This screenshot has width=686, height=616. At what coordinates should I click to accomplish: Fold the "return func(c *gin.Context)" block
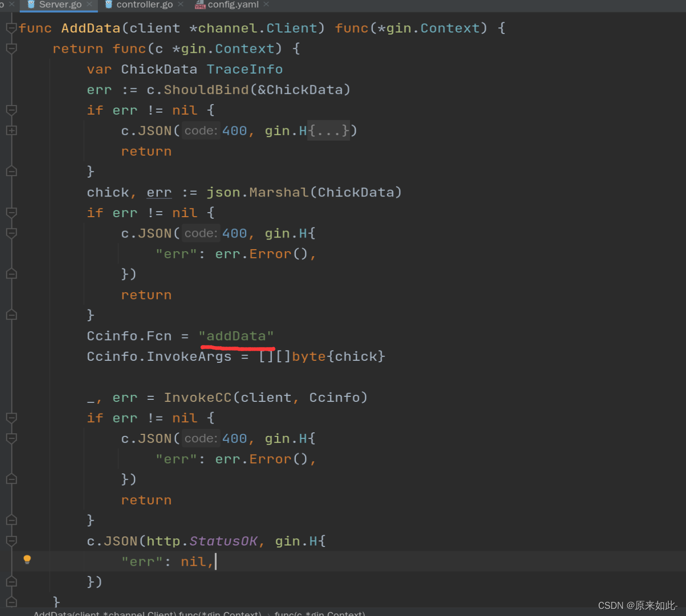(11, 49)
